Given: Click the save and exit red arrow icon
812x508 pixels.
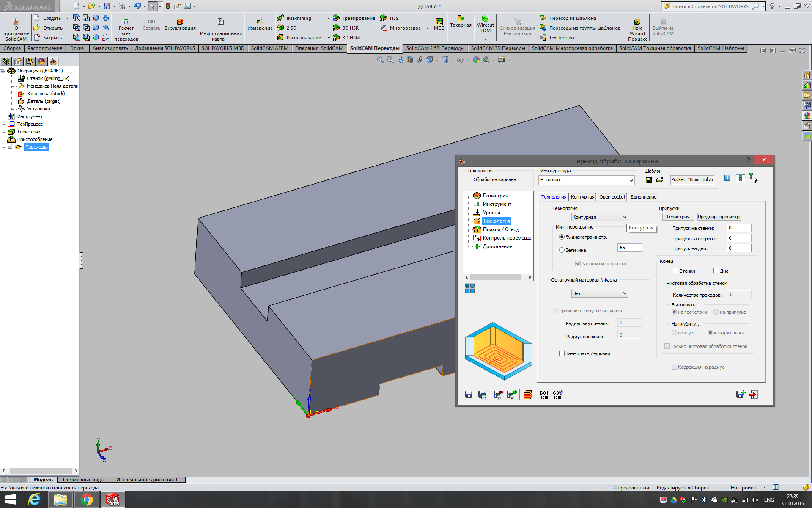Looking at the screenshot, I should pos(754,395).
